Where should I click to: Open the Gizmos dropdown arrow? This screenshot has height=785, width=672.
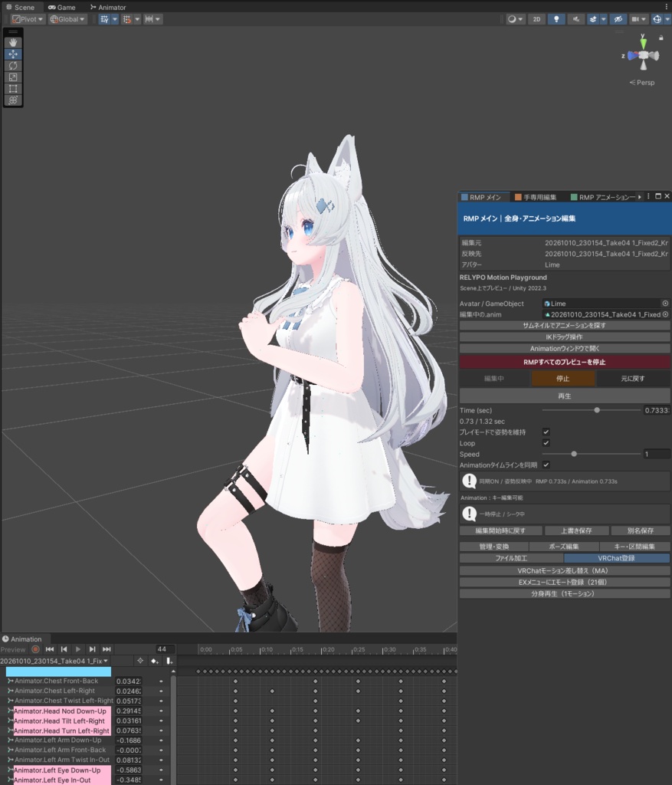click(x=667, y=19)
